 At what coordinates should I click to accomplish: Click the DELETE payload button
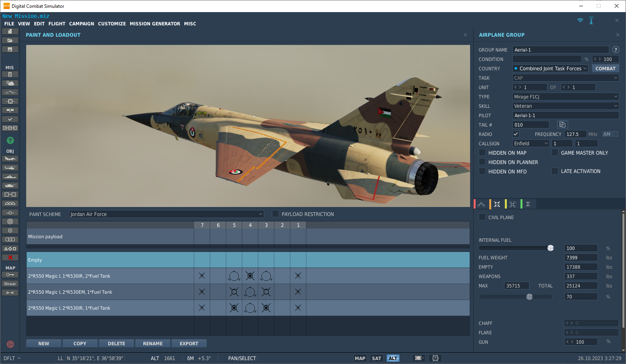116,343
